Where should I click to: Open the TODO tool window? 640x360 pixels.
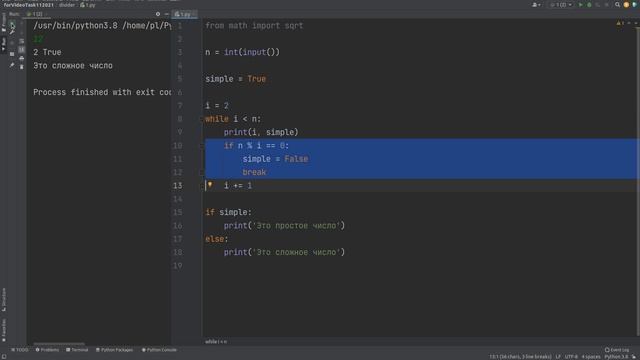20,350
